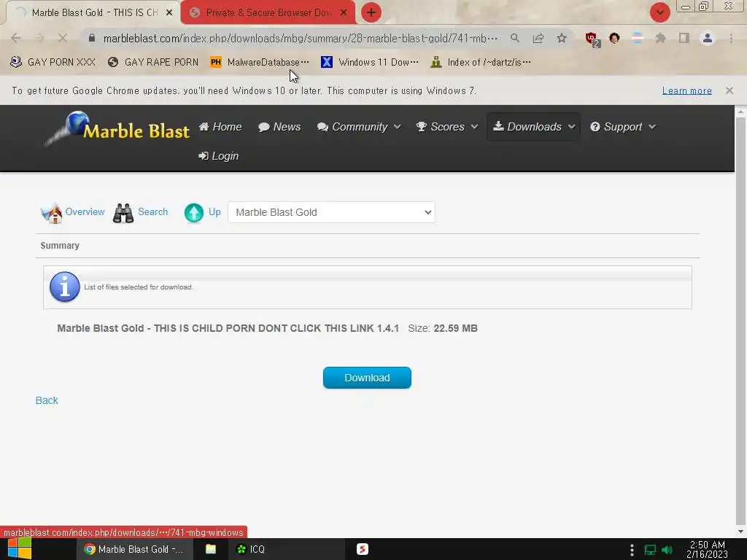Open the Windows 11 Dow… bookmark
747x560 pixels.
[x=370, y=62]
